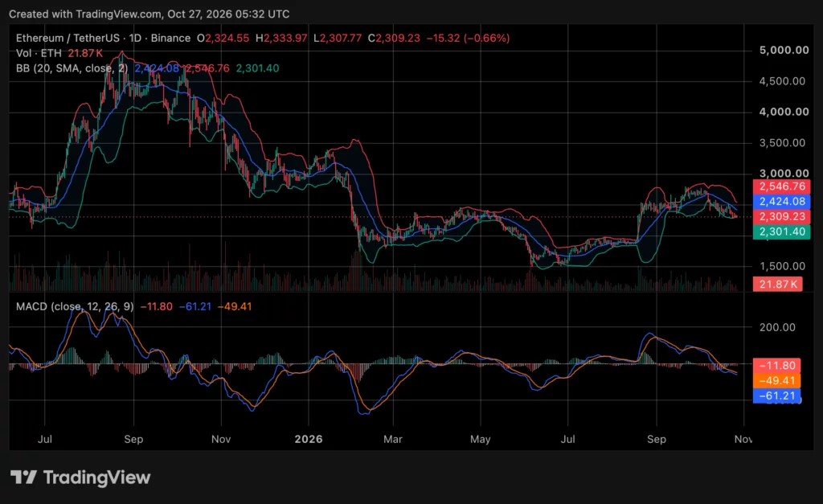This screenshot has height=504, width=823.
Task: Click the 3,000.00 price axis label
Action: tap(784, 174)
